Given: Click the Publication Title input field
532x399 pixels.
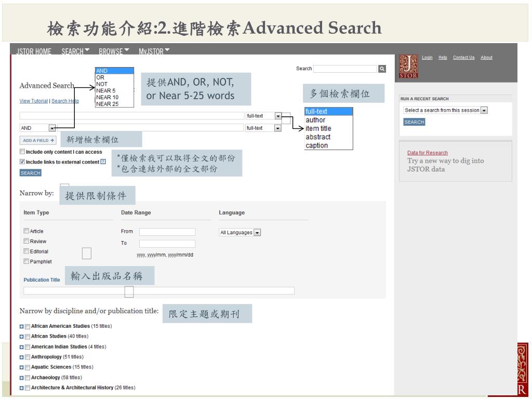Looking at the screenshot, I should tap(159, 291).
